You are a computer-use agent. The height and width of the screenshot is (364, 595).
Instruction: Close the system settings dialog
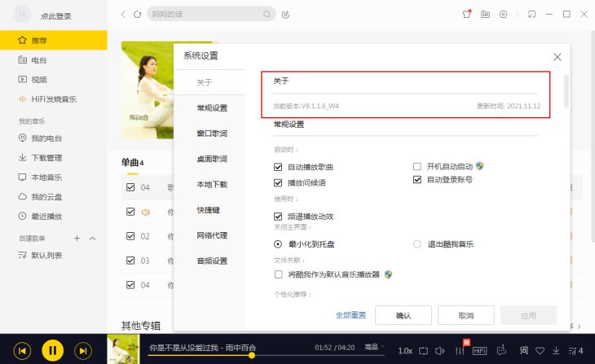[557, 57]
